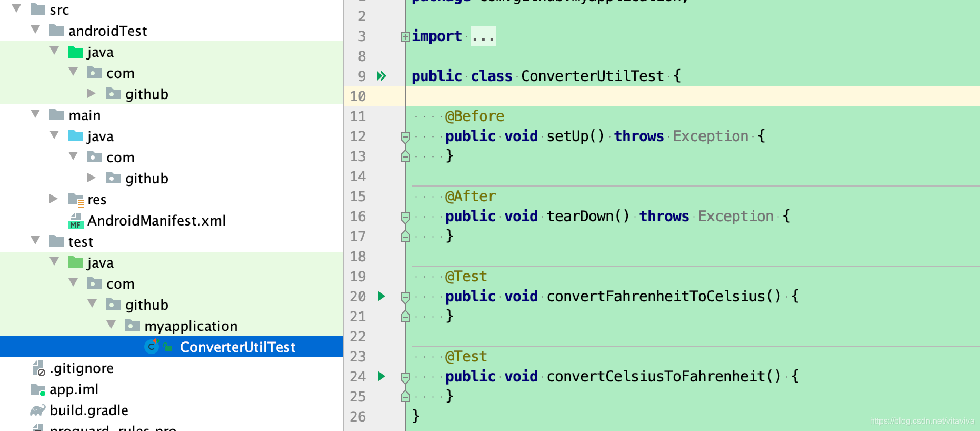The height and width of the screenshot is (431, 980).
Task: Click line number 26 in gutter
Action: pos(358,416)
